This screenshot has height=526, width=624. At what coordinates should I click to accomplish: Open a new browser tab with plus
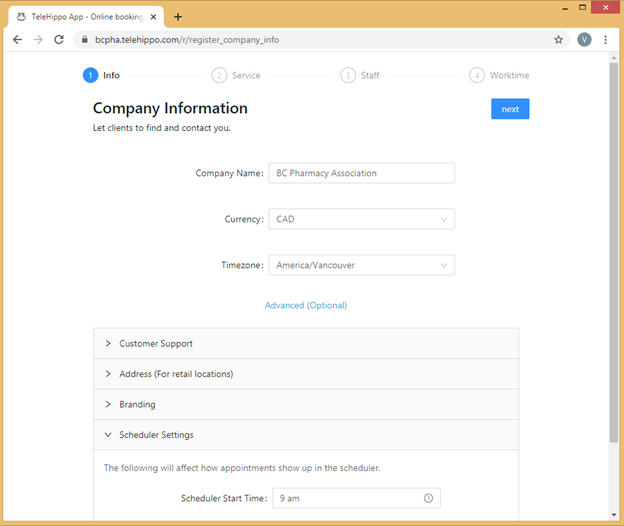[x=178, y=17]
